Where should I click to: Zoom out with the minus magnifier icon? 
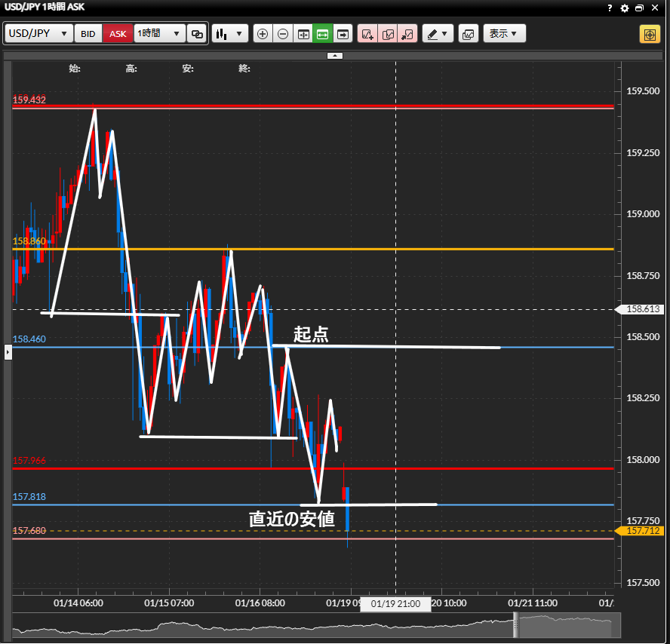283,34
